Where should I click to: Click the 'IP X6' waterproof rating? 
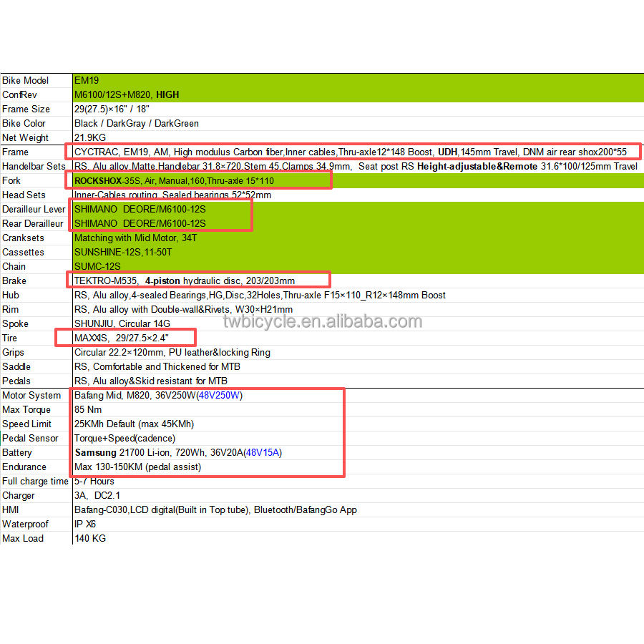85,524
